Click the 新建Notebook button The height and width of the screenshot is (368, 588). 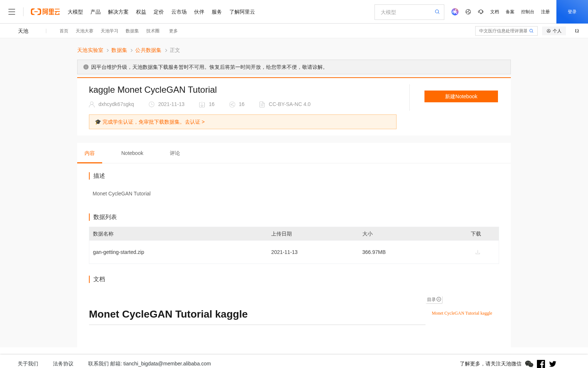pyautogui.click(x=461, y=96)
